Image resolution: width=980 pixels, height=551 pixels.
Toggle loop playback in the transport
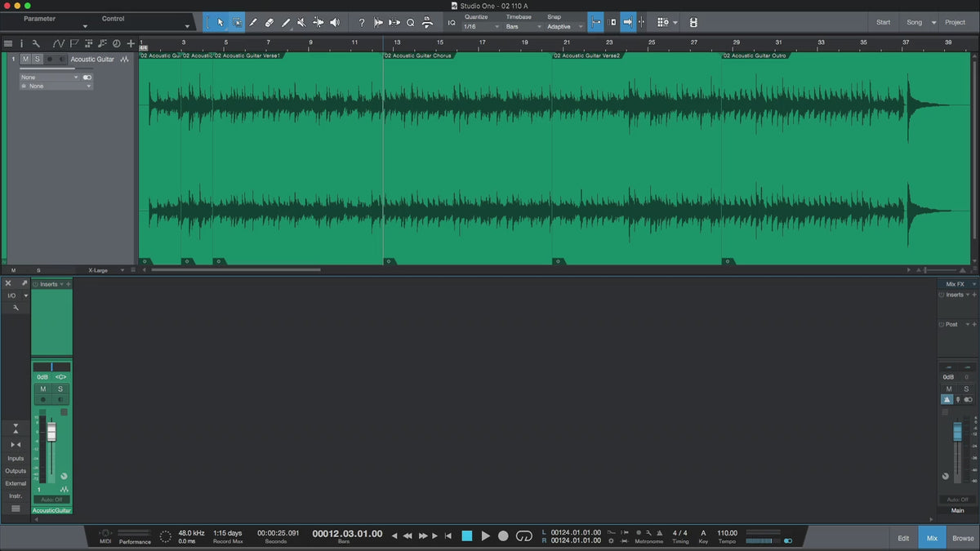[524, 535]
